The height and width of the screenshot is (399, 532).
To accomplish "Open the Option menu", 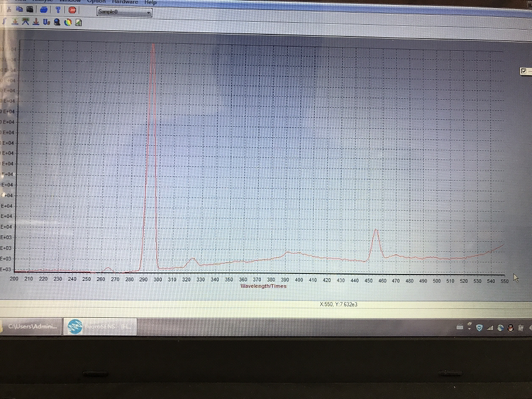I will click(96, 1).
